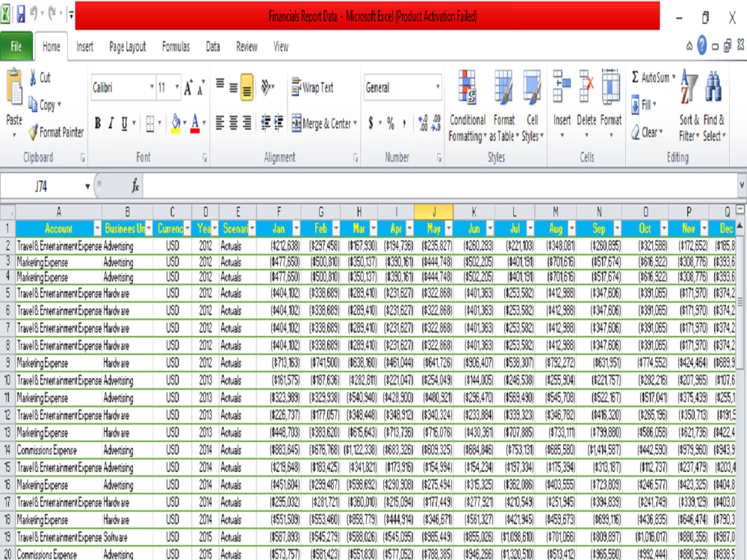Screen dimensions: 747x560
Task: Toggle Merge & Center
Action: (x=321, y=123)
